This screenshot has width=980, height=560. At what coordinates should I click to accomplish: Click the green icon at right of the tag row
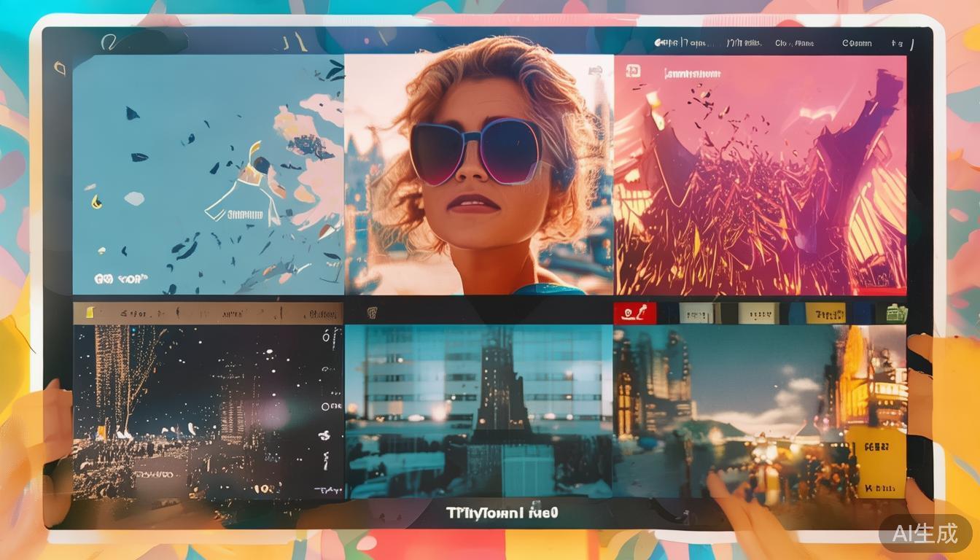pos(896,313)
